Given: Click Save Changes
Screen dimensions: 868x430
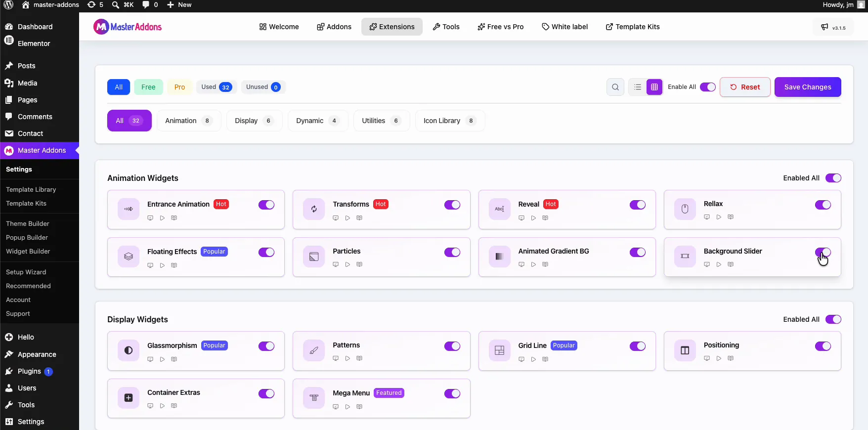Looking at the screenshot, I should coord(808,87).
